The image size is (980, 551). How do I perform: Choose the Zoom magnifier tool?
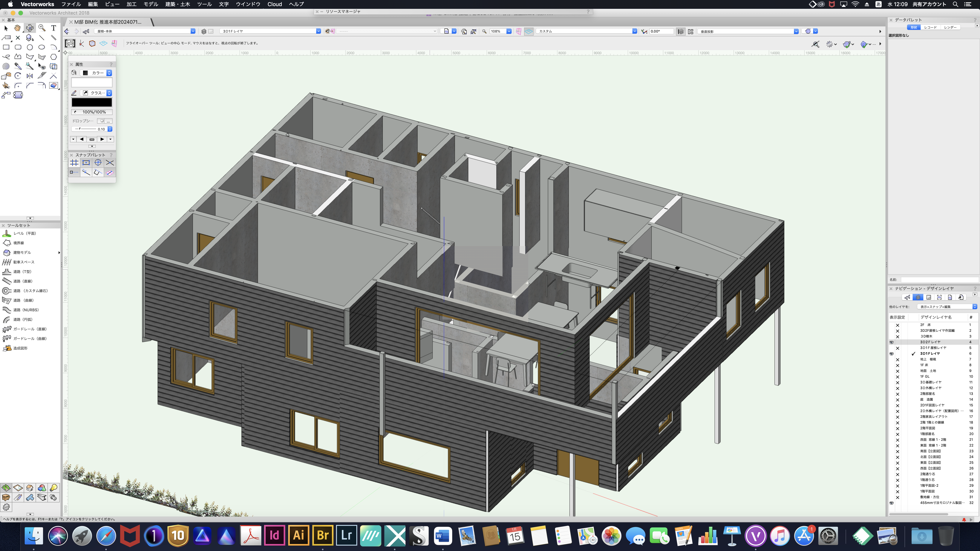click(42, 28)
